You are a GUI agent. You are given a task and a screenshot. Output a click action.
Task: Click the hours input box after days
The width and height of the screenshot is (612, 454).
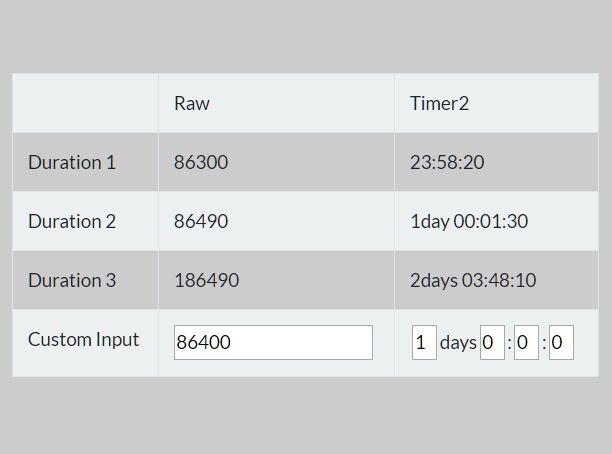coord(492,342)
